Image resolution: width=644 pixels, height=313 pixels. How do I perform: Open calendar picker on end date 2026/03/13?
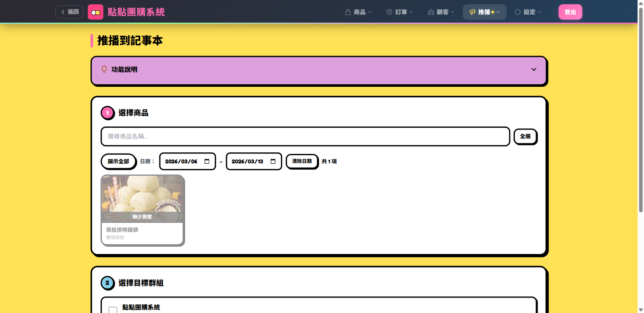point(273,162)
